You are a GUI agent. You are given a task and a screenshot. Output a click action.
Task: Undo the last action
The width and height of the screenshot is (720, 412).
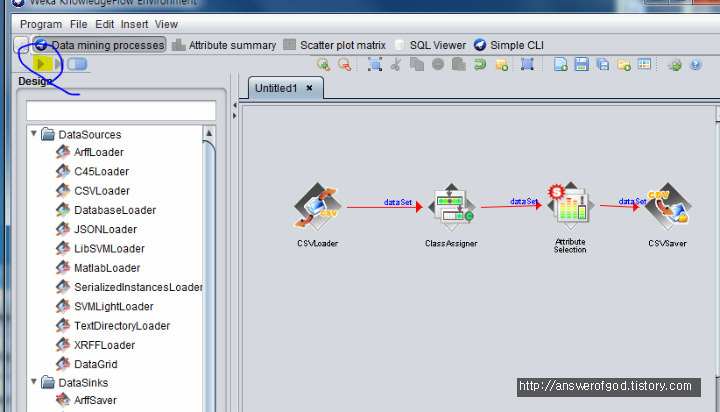click(x=480, y=64)
